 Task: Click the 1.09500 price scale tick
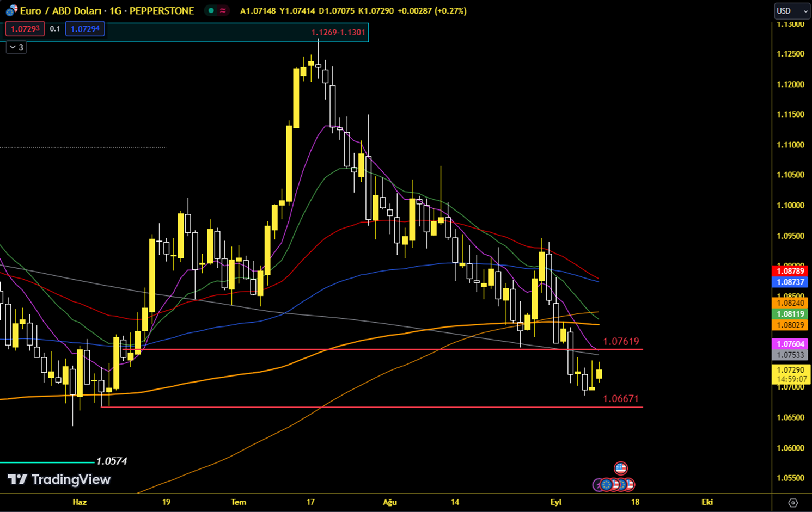791,236
